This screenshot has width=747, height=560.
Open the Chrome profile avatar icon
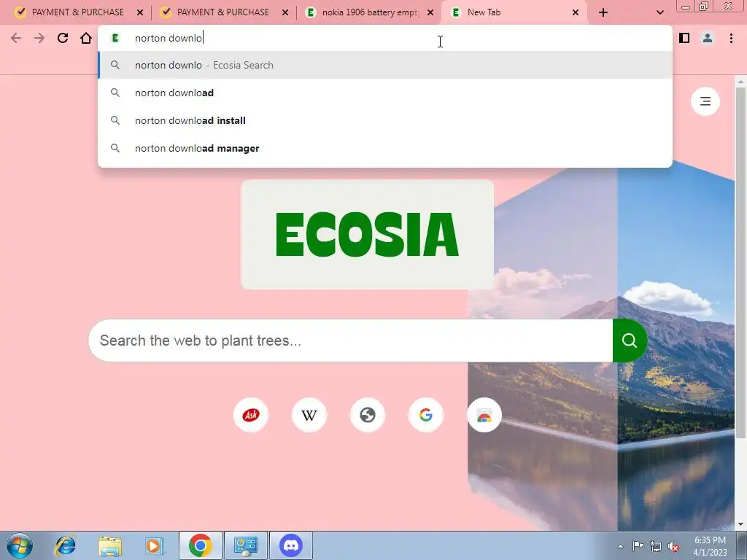pos(708,38)
